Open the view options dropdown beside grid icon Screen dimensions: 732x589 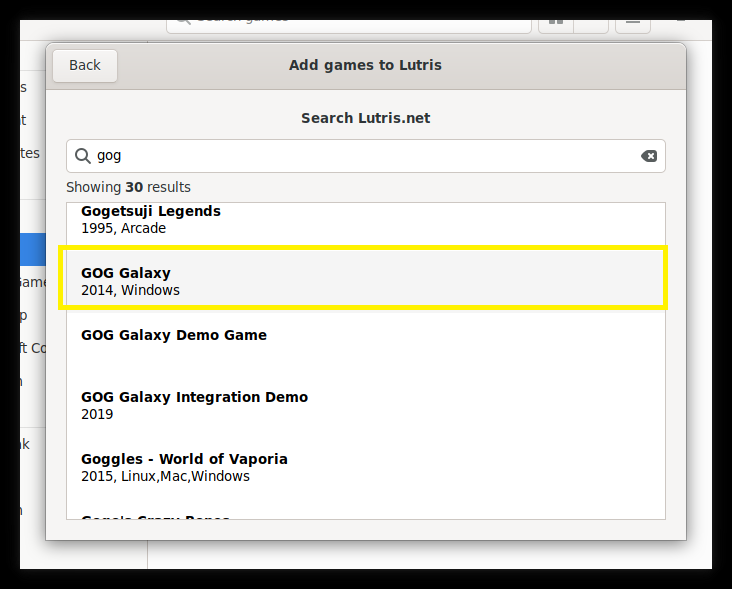tap(591, 18)
